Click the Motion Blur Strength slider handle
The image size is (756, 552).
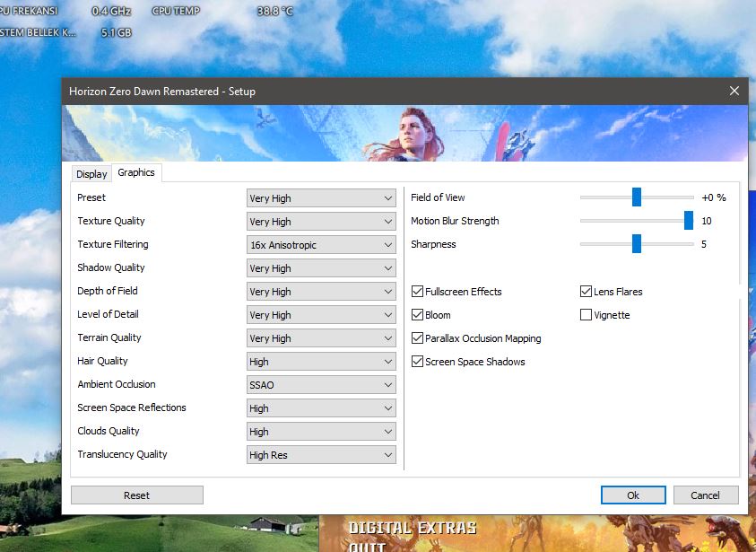[689, 221]
